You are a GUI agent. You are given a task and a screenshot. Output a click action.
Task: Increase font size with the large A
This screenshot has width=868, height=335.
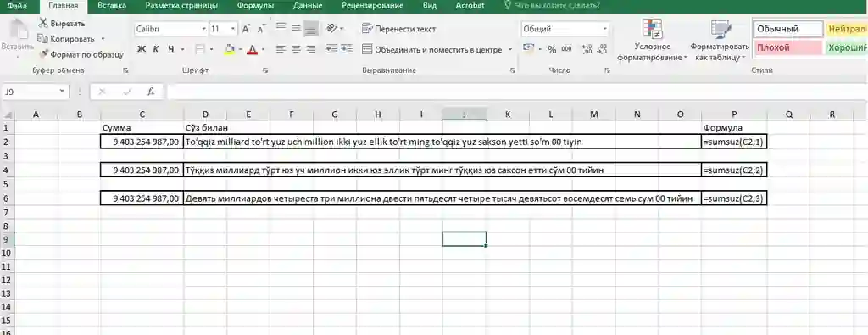point(247,29)
